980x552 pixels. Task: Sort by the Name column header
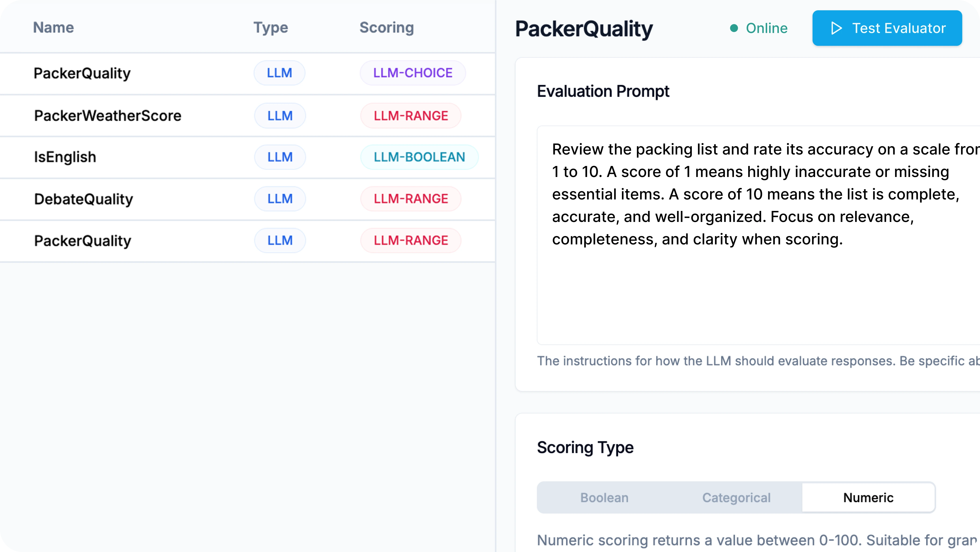(53, 27)
